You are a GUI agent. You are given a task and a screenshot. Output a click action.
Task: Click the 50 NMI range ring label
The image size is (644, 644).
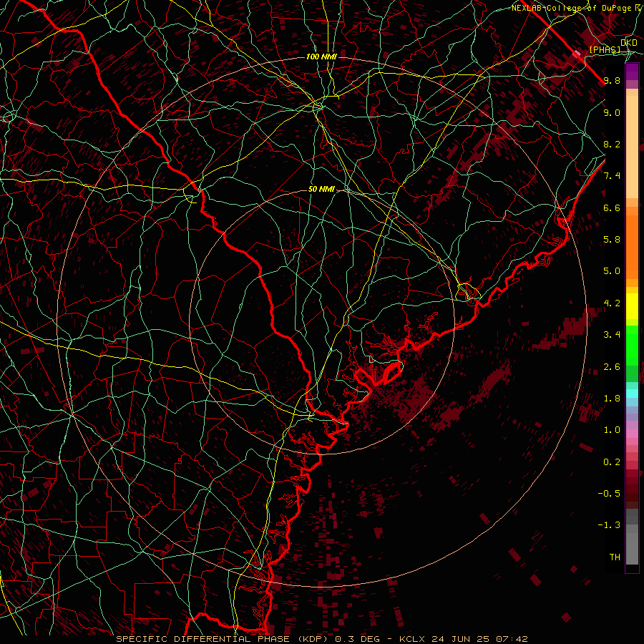321,189
